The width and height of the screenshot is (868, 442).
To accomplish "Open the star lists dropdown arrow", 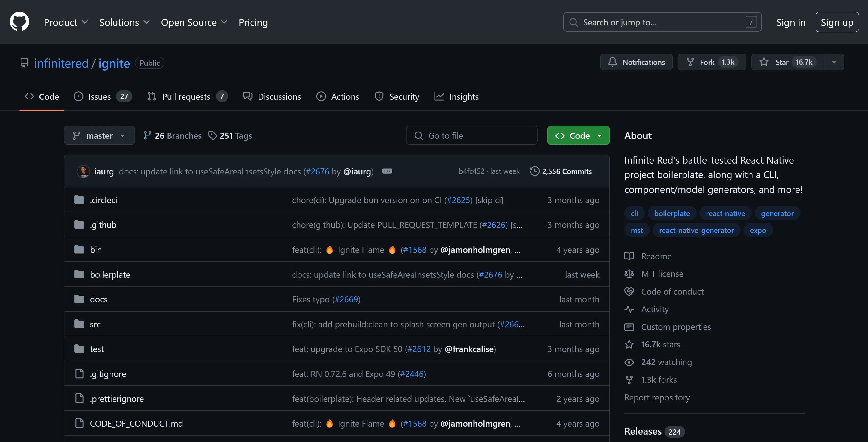I will 834,62.
